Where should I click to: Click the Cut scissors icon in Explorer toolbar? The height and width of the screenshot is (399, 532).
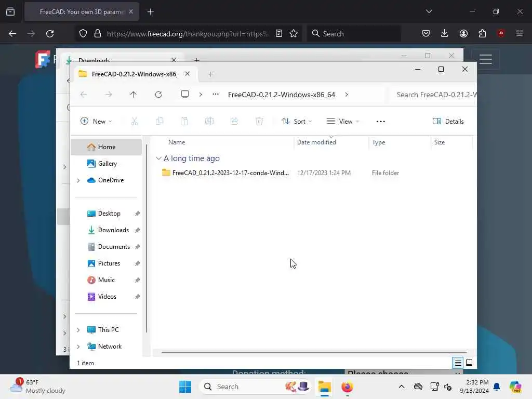[x=135, y=121]
